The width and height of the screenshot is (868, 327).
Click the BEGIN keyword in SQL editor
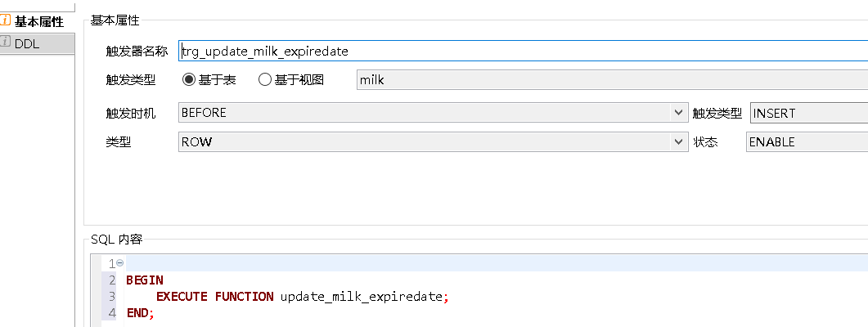tap(145, 280)
